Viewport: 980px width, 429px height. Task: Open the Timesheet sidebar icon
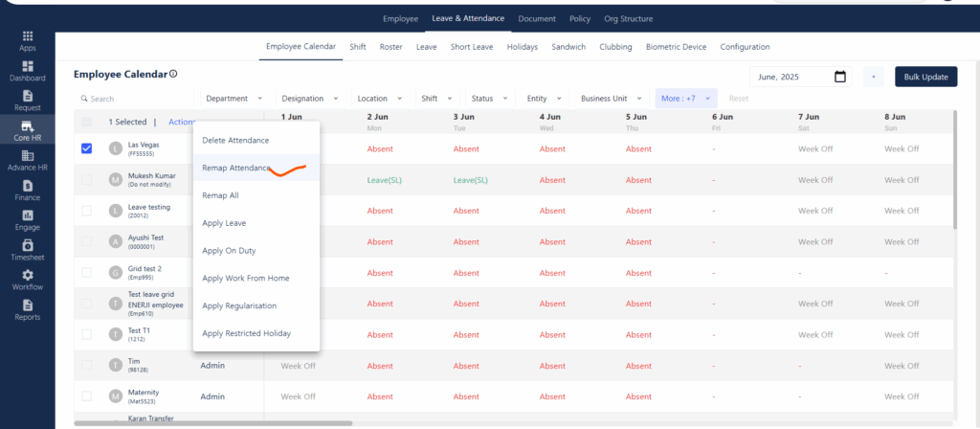(27, 245)
